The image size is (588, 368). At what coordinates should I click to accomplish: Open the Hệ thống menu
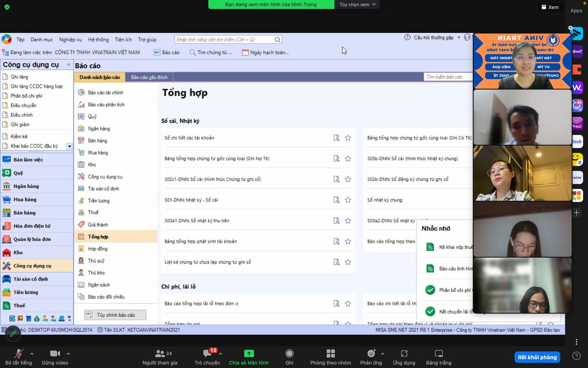tap(98, 40)
